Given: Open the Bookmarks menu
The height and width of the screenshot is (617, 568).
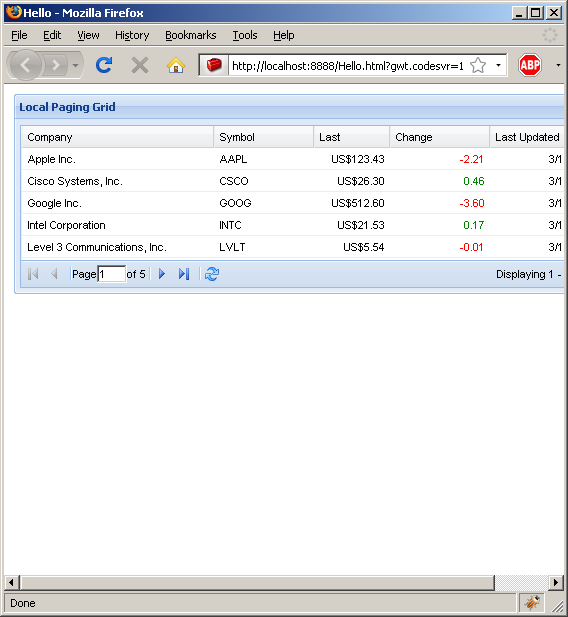Looking at the screenshot, I should coord(191,35).
